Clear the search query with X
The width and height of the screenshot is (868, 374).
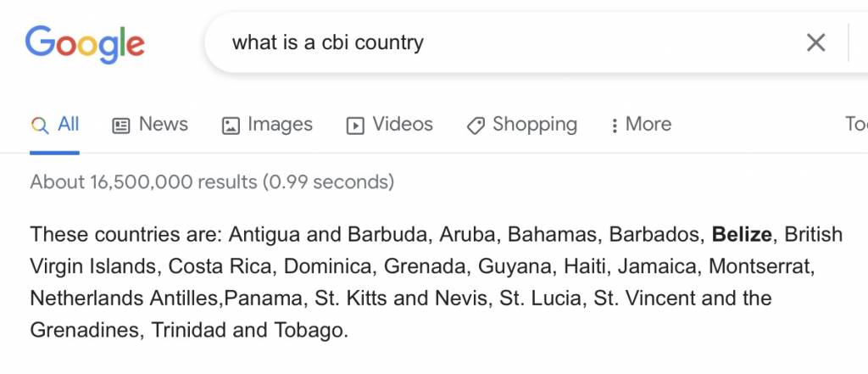816,42
